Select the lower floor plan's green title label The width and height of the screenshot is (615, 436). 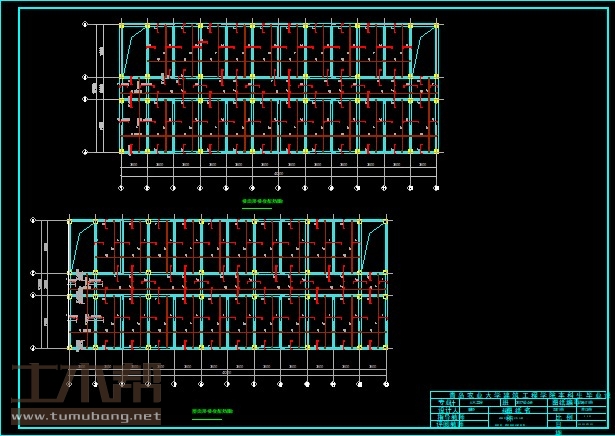coord(212,411)
